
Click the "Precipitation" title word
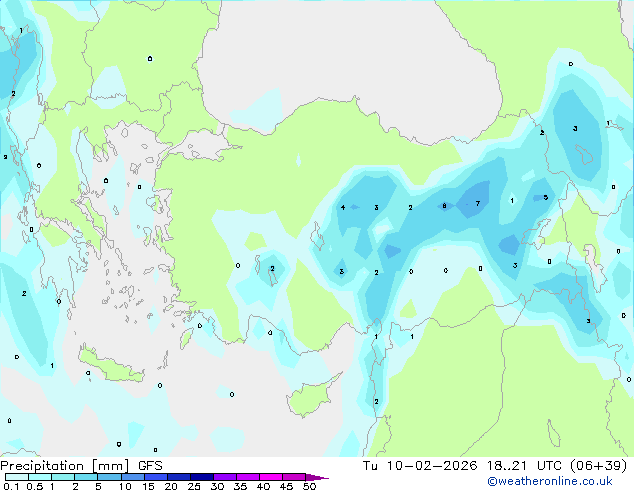[x=42, y=466]
